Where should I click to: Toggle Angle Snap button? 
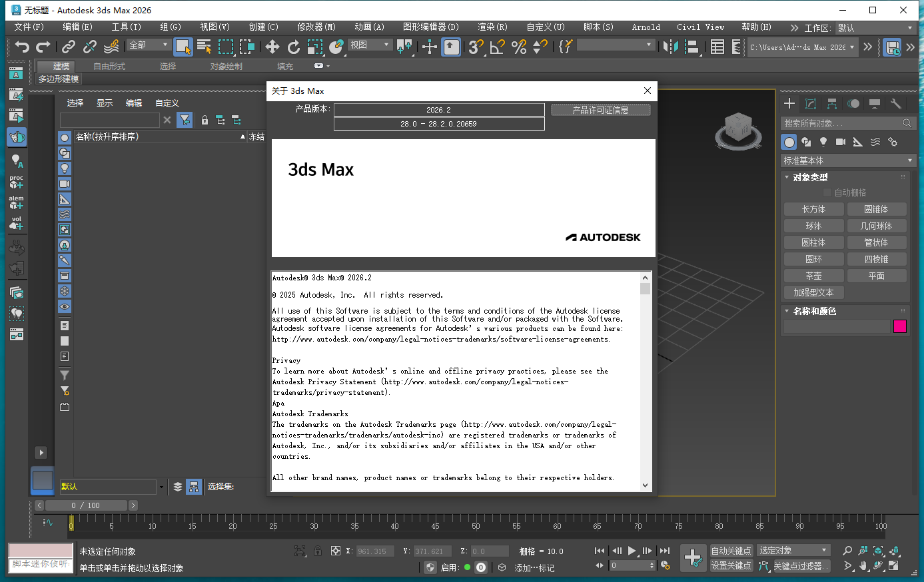tap(497, 47)
